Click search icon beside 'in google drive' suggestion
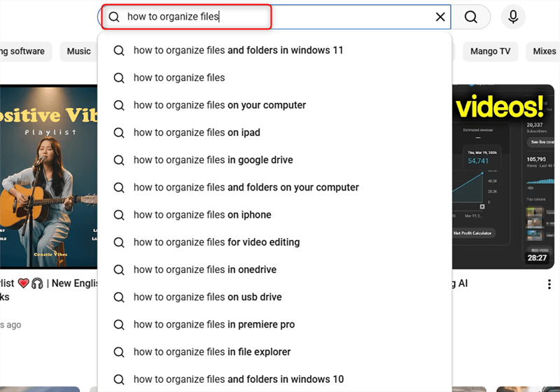This screenshot has width=560, height=392. coord(119,160)
